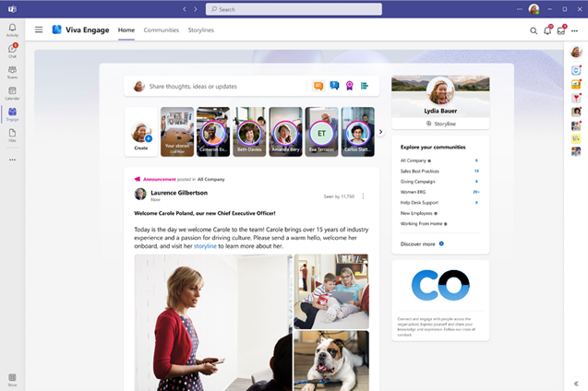Image resolution: width=588 pixels, height=391 pixels.
Task: Open Women ERG community
Action: tap(413, 192)
